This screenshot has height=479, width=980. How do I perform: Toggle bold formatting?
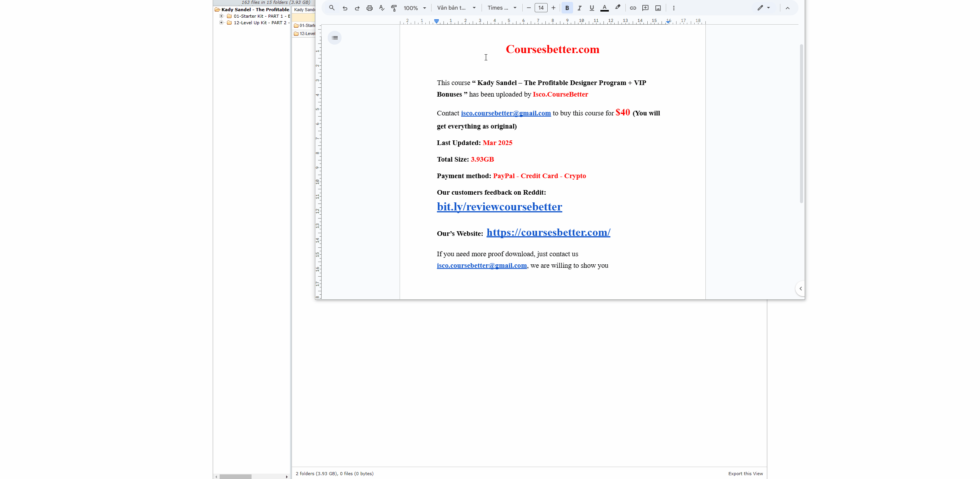point(567,8)
